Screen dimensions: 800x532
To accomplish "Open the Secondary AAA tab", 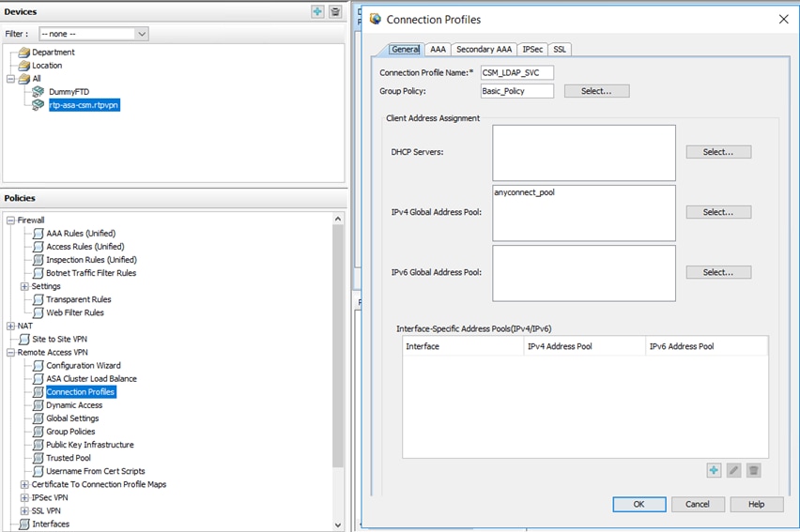I will [x=484, y=50].
